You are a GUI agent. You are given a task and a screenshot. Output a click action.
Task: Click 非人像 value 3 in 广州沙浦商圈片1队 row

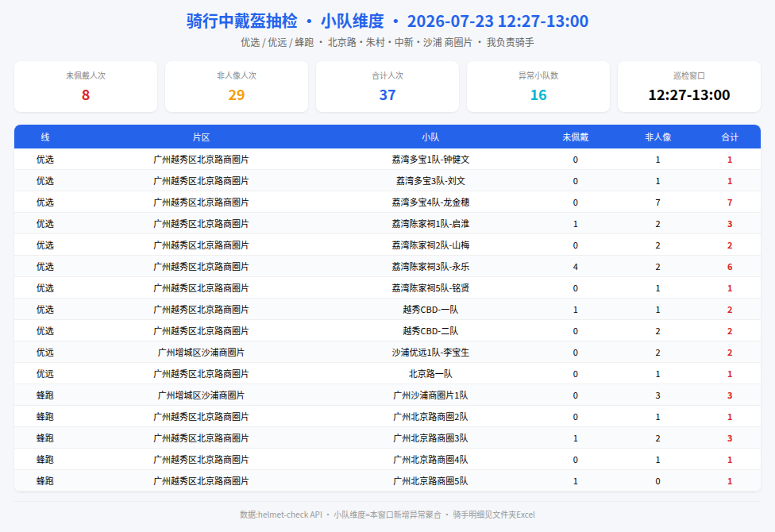pos(657,395)
